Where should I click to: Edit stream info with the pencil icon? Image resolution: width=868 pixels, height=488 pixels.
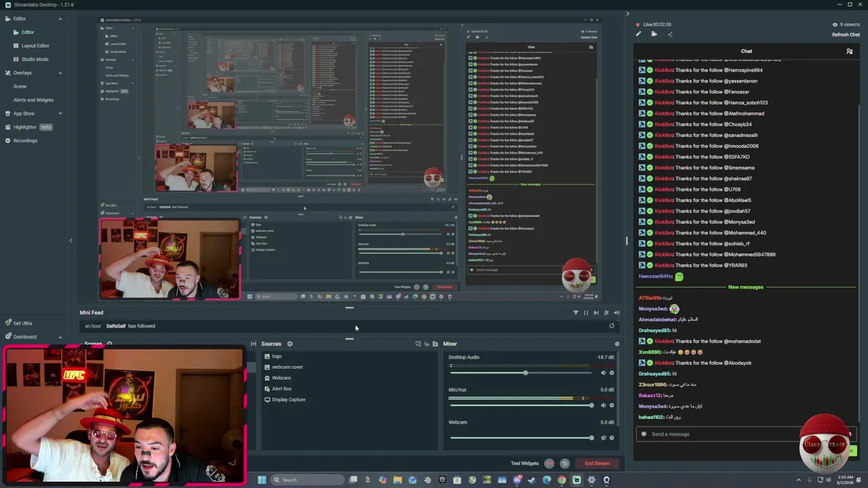(x=638, y=34)
